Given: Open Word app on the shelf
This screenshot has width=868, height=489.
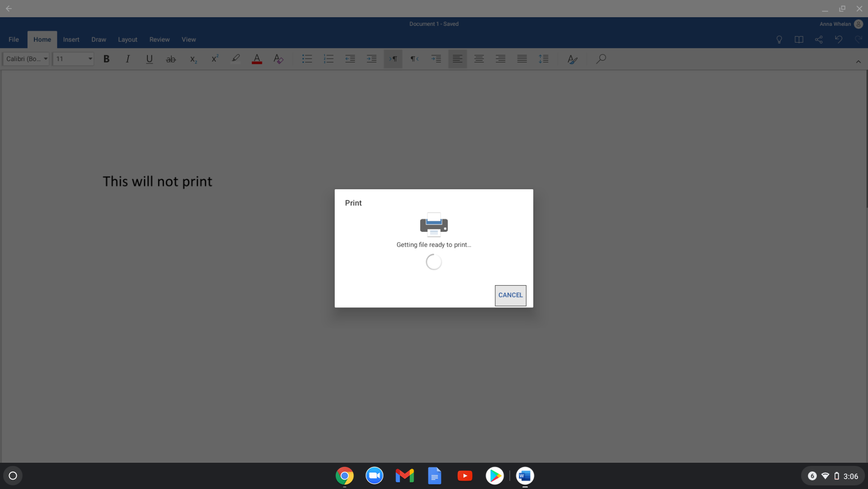Looking at the screenshot, I should (525, 476).
